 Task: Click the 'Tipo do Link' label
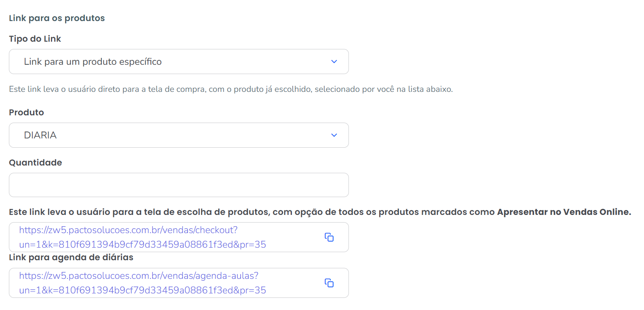click(35, 39)
